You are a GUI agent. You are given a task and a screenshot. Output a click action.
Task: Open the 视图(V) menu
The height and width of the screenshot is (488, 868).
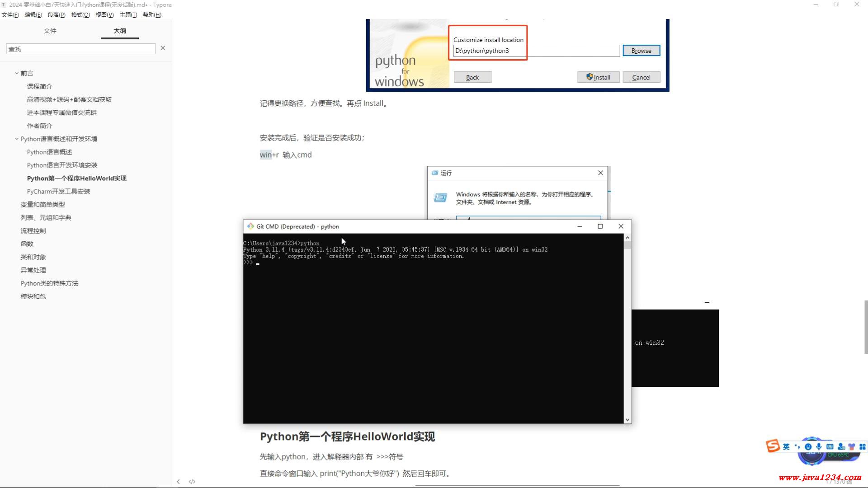click(x=104, y=14)
